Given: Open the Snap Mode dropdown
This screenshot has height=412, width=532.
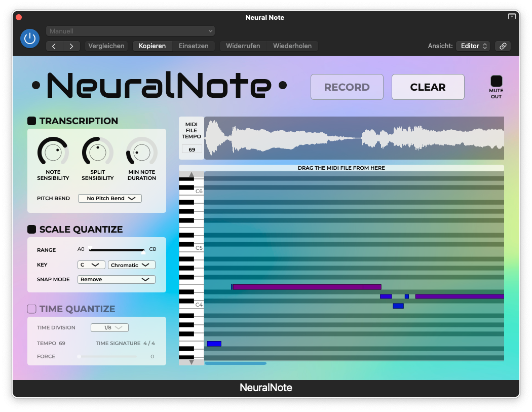Looking at the screenshot, I should [x=117, y=280].
